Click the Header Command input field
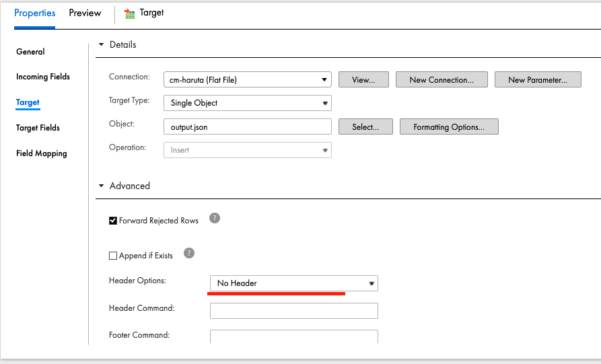 (x=294, y=311)
